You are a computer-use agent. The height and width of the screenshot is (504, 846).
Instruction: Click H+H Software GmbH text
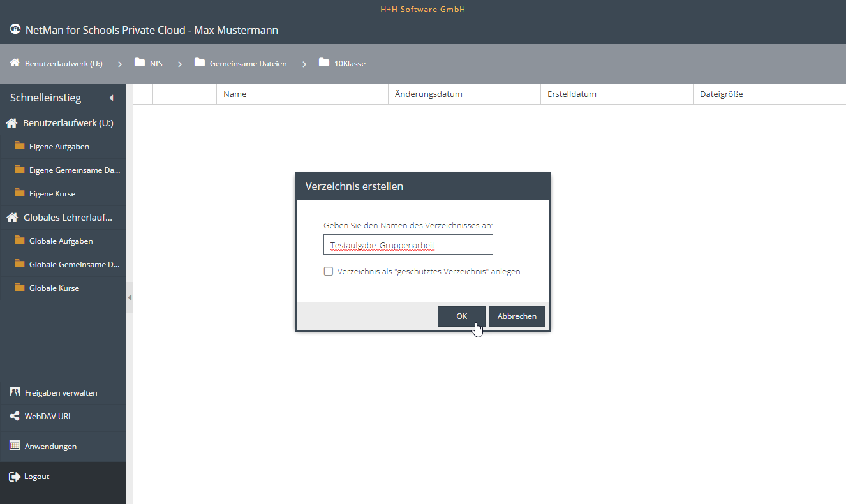pyautogui.click(x=423, y=10)
